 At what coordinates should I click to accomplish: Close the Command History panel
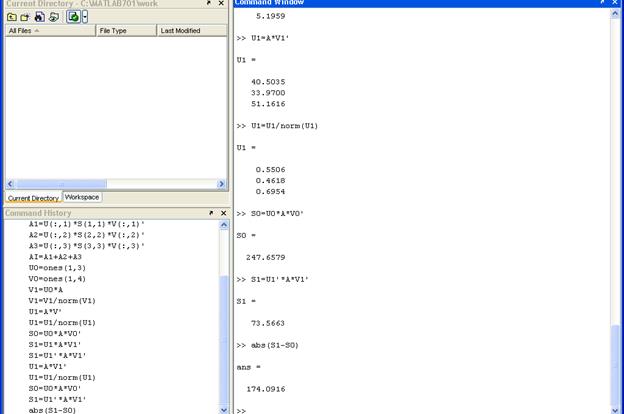pyautogui.click(x=221, y=213)
